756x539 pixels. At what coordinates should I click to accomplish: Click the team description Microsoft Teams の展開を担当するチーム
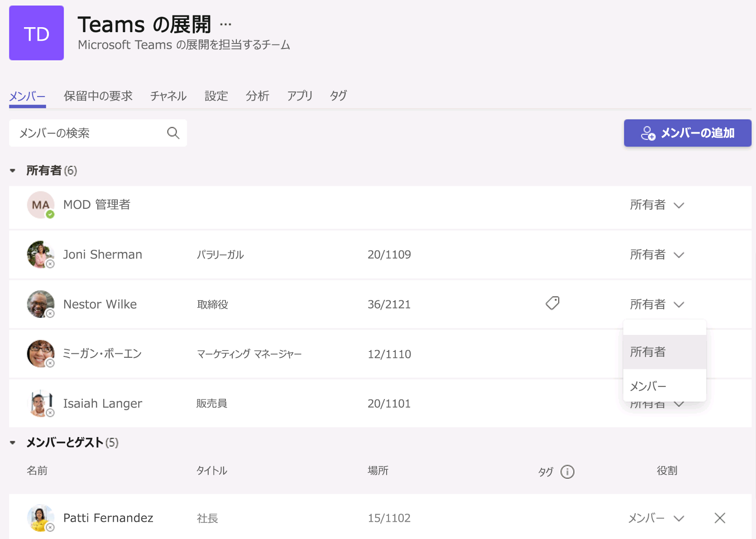pyautogui.click(x=184, y=45)
